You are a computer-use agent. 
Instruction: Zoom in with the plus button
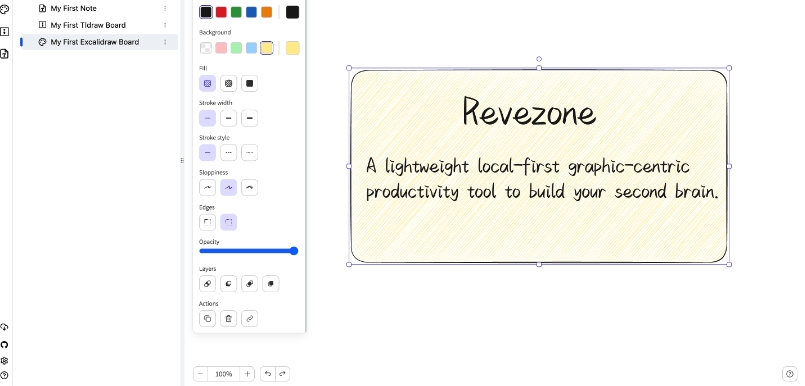click(247, 374)
